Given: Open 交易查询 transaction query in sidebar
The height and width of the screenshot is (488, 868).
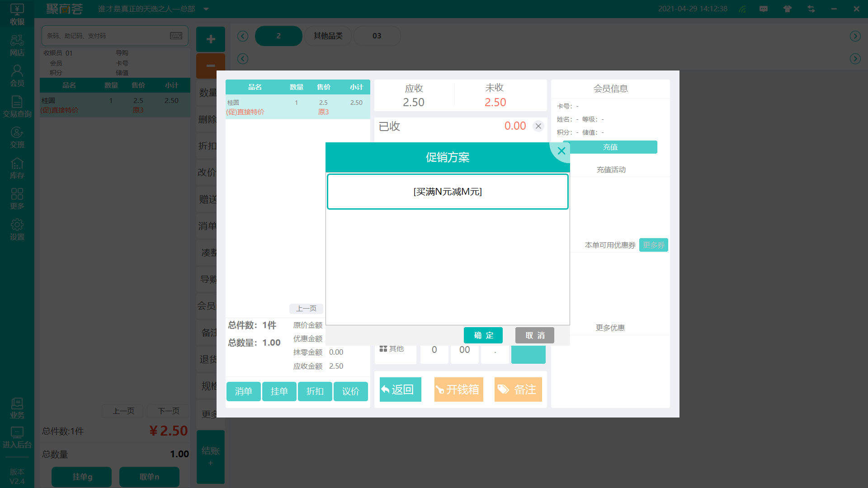Looking at the screenshot, I should coord(17,107).
